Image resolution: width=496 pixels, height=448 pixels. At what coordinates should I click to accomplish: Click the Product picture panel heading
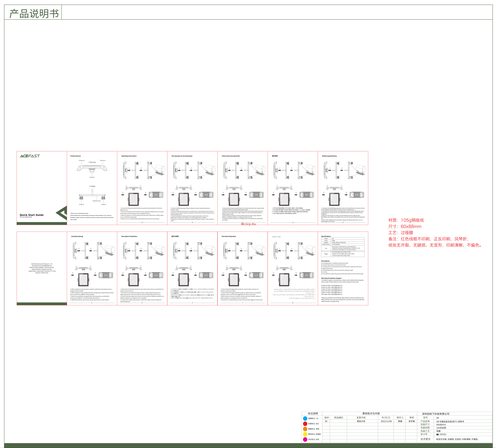point(76,156)
